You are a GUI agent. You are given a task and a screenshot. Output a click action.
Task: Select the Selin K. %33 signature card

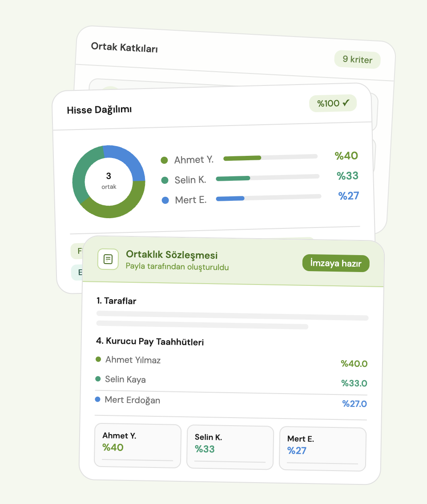(x=230, y=447)
